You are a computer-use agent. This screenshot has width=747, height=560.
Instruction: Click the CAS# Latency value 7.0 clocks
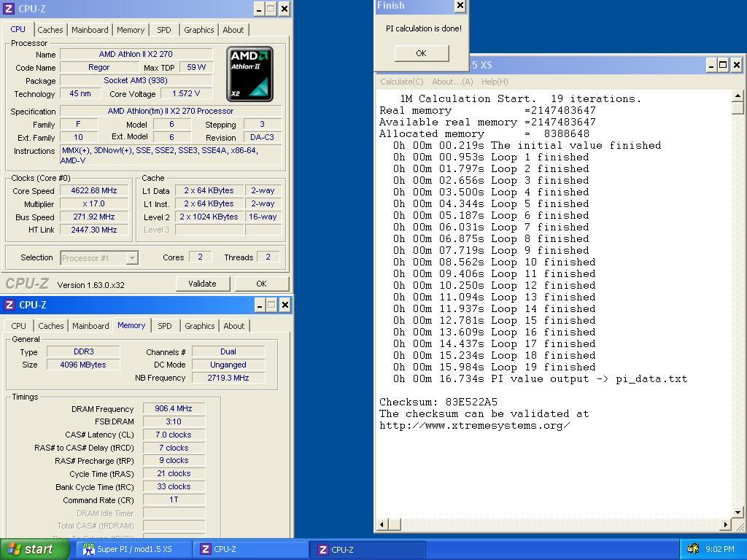(x=174, y=435)
